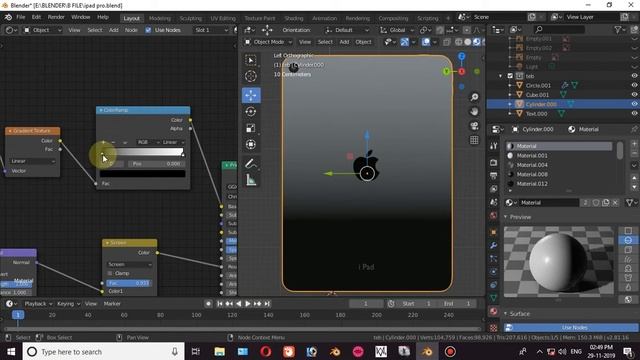This screenshot has height=360, width=640.
Task: Select the Scale tool
Action: (x=251, y=128)
